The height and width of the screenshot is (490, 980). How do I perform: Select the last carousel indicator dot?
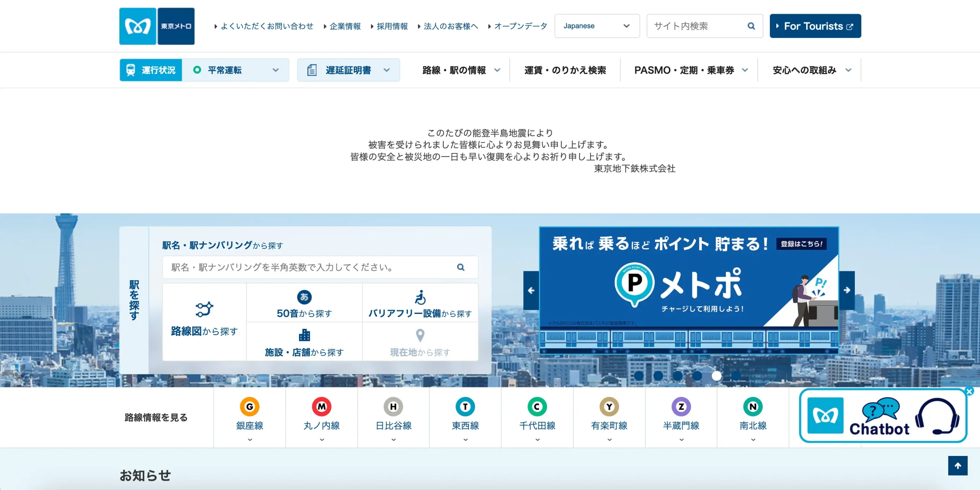pos(736,376)
